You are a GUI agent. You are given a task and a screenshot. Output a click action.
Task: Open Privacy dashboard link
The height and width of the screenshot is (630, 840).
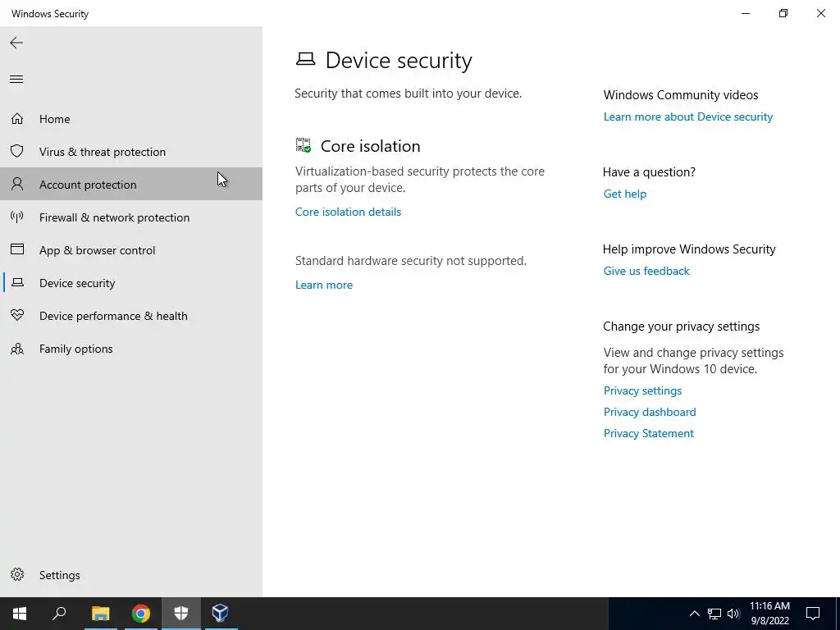click(650, 412)
